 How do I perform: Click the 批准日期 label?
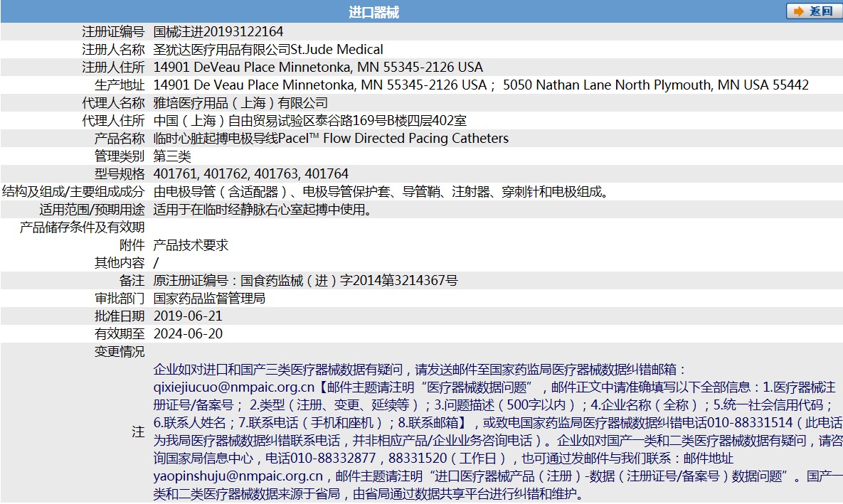[x=120, y=316]
